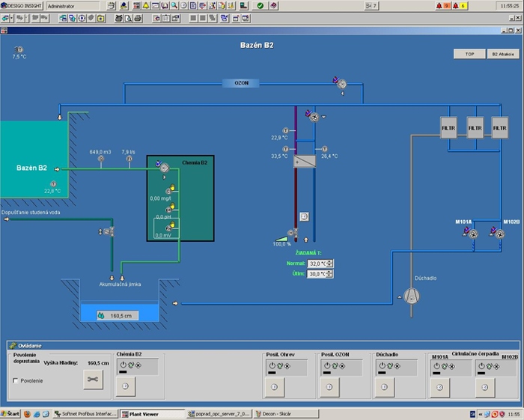Image resolution: width=524 pixels, height=420 pixels.
Task: Set Dúchadlo to manual on mode
Action: click(397, 366)
